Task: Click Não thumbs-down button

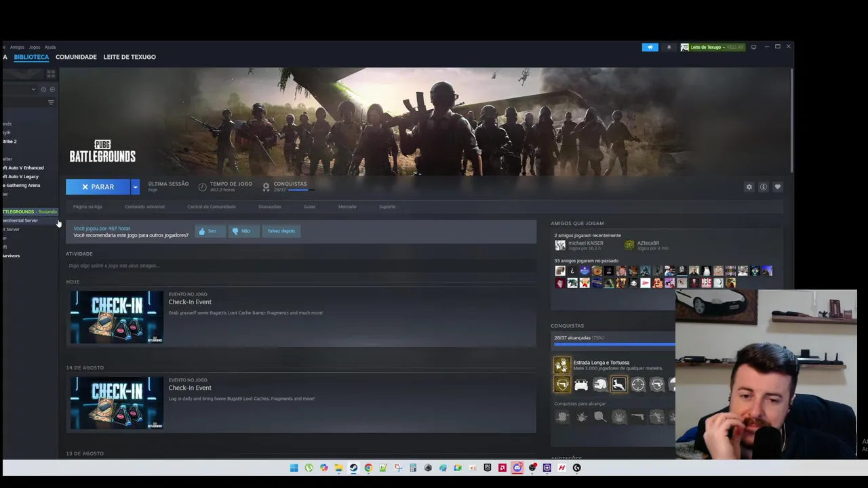Action: (243, 231)
